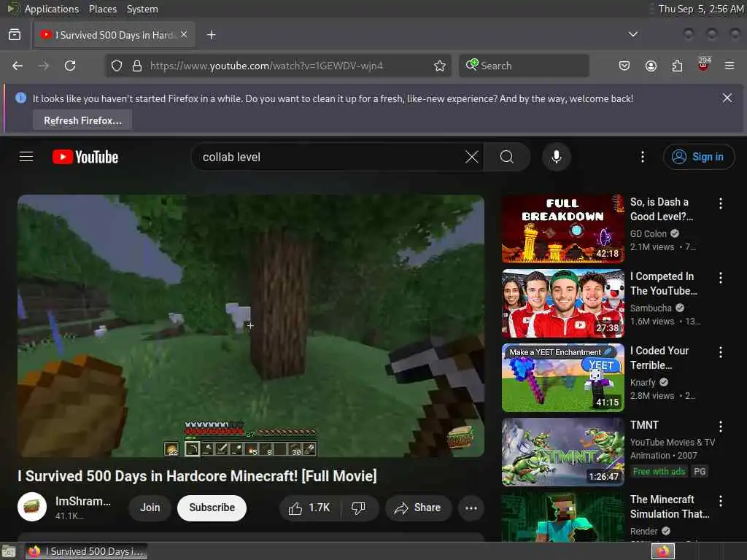The height and width of the screenshot is (560, 747).
Task: Subscribe to the ImShram channel
Action: coord(212,508)
